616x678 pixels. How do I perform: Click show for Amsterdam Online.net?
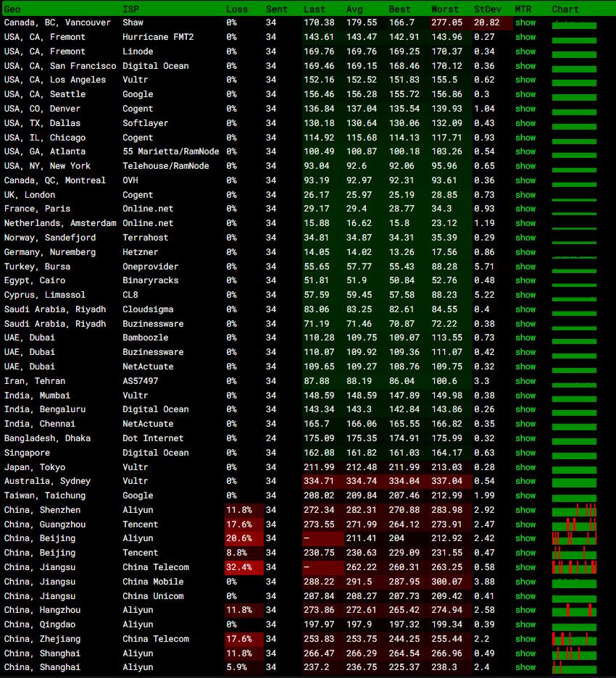[525, 223]
